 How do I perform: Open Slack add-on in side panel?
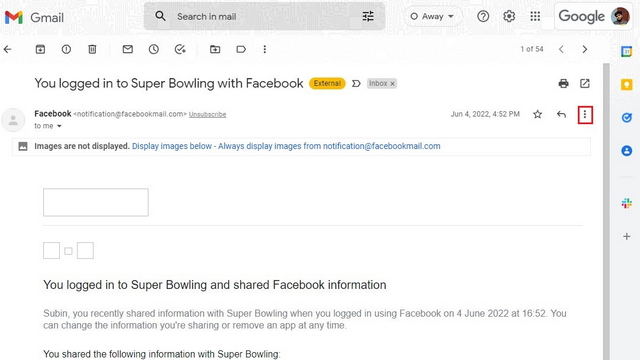click(627, 203)
